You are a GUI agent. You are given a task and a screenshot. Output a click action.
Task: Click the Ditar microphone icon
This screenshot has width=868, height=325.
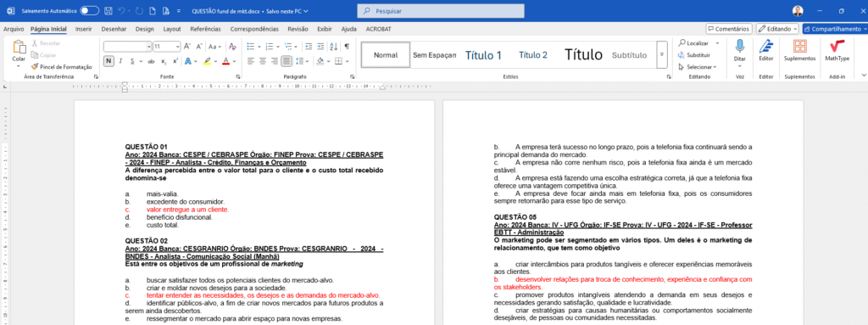(739, 46)
